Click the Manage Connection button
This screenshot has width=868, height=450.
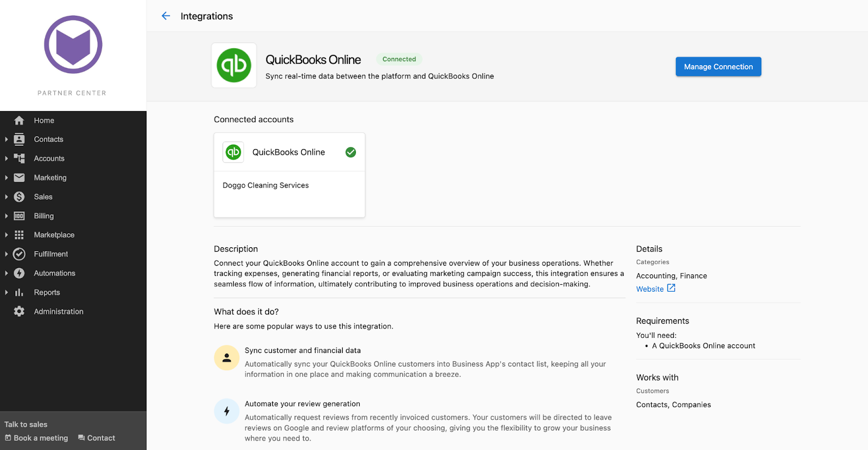tap(718, 67)
